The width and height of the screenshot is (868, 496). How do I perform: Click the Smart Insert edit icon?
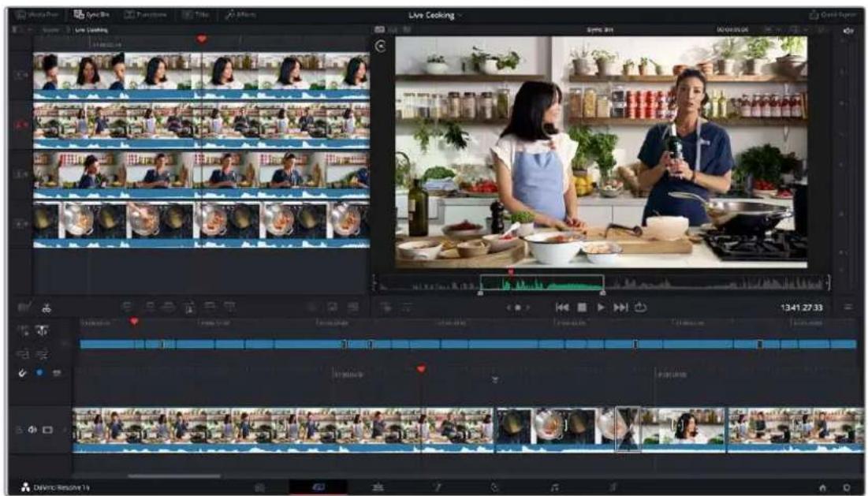tap(127, 307)
